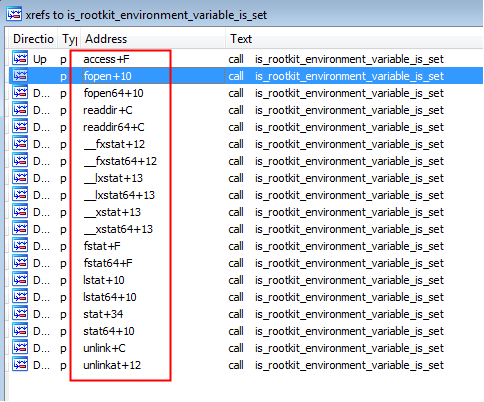
Task: Click the xref icon in the fopen64+10 row
Action: click(x=20, y=92)
